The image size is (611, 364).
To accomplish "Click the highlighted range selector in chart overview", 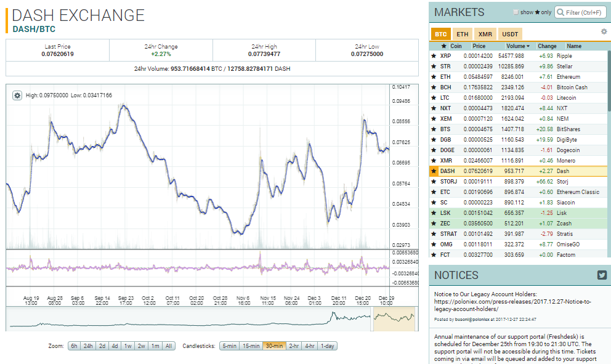I will pos(394,319).
